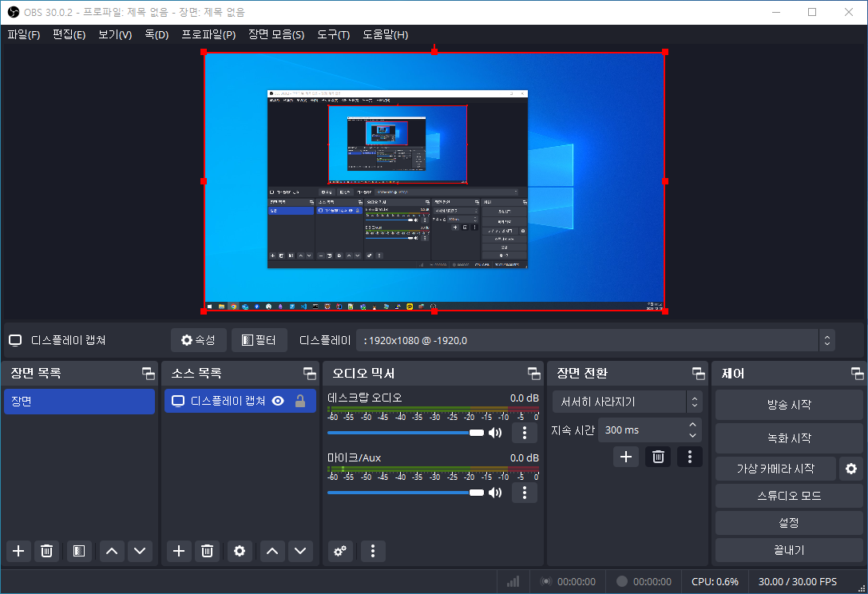
Task: Click the 스튜디오 모드 button
Action: click(788, 496)
